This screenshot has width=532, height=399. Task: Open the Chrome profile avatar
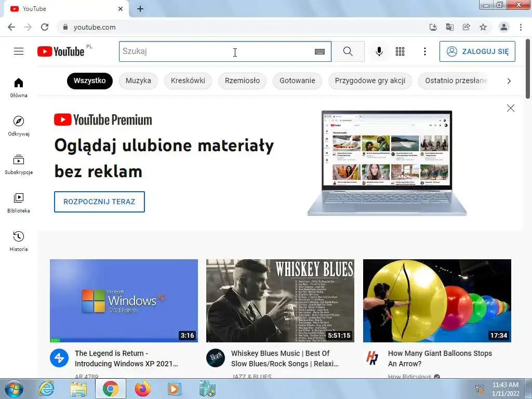point(504,27)
